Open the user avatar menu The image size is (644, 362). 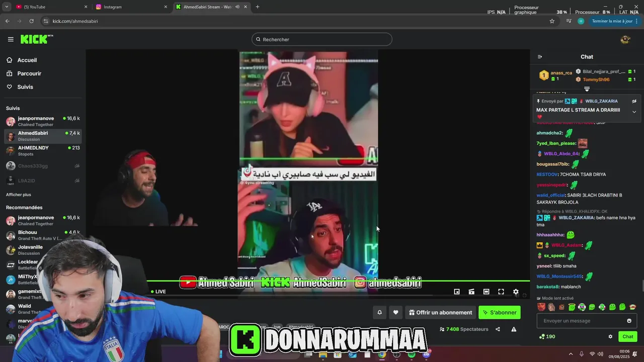[625, 39]
